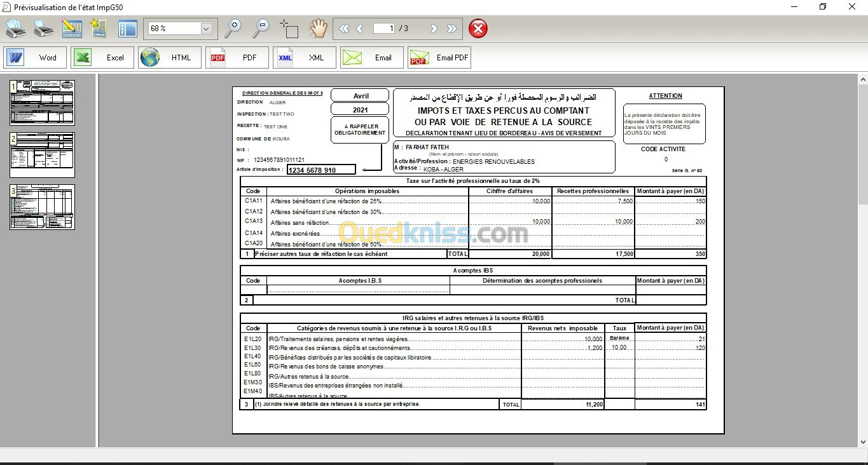Click 'Avril' month box in document
Viewport: 868px width, 465px height.
(x=361, y=96)
